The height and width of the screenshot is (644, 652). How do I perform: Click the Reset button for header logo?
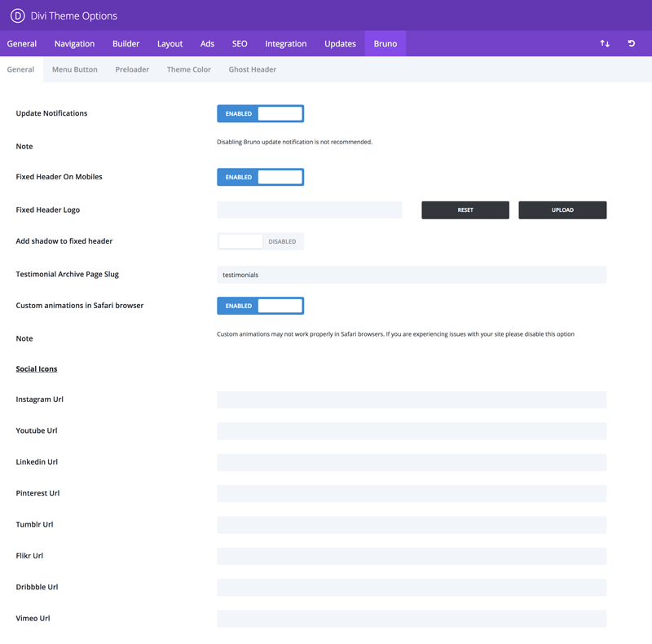click(x=465, y=210)
